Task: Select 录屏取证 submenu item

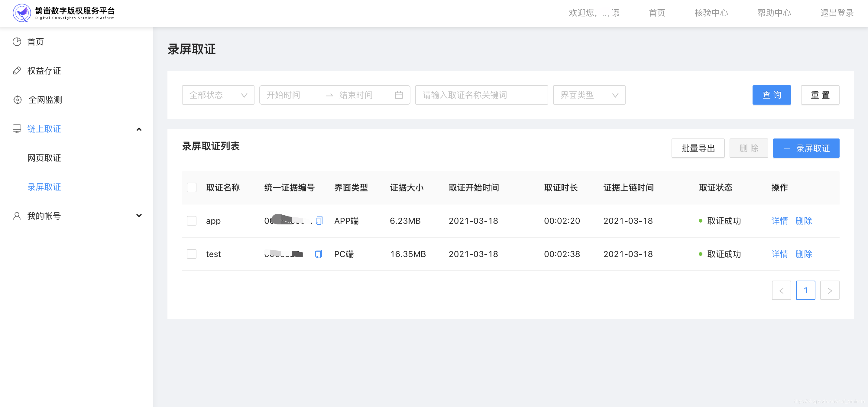Action: (x=44, y=187)
